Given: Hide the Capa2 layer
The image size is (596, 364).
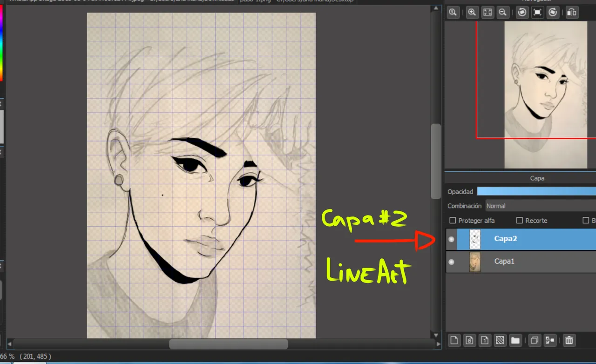Looking at the screenshot, I should coord(451,239).
